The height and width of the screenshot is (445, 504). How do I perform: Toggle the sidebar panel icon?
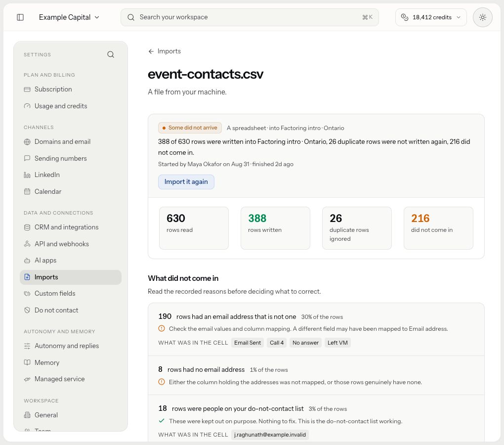pos(20,17)
